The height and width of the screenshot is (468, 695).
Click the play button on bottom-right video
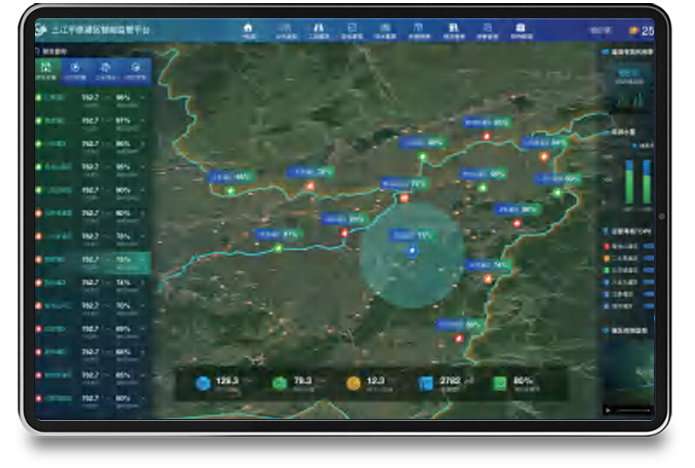605,410
